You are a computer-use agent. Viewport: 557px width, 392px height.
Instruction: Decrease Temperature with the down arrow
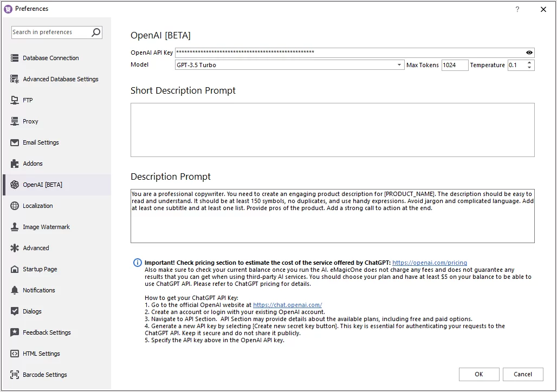click(529, 68)
